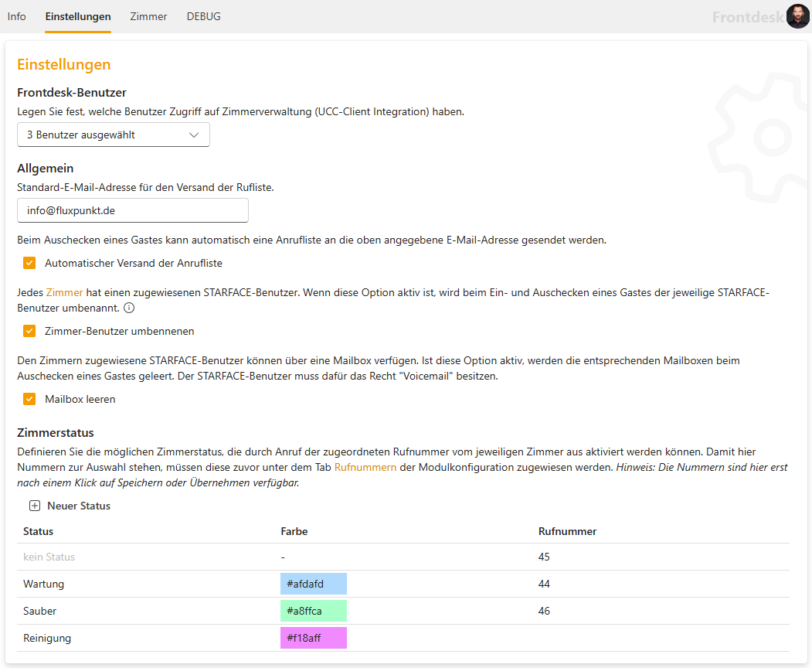
Task: Click Rufnummer 46 in Sauber row
Action: pyautogui.click(x=544, y=611)
